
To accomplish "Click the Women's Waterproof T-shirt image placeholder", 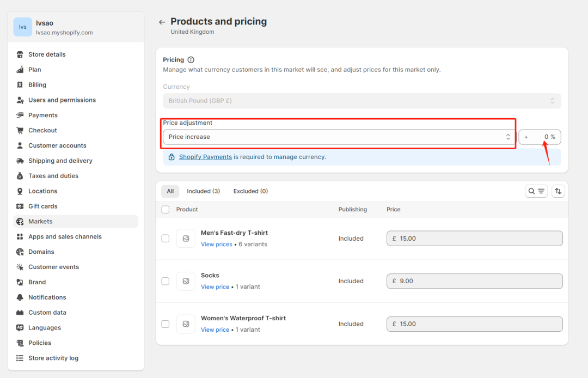I will (186, 324).
